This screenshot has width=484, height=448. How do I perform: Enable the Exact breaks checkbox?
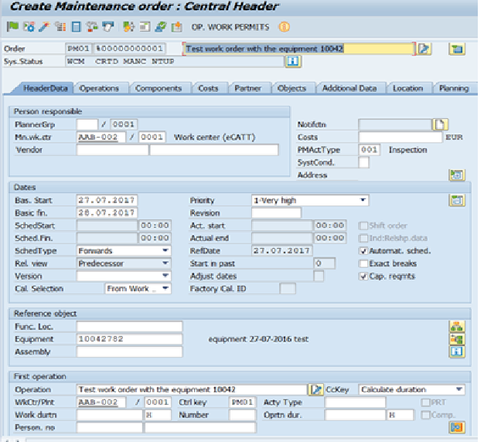[x=364, y=263]
